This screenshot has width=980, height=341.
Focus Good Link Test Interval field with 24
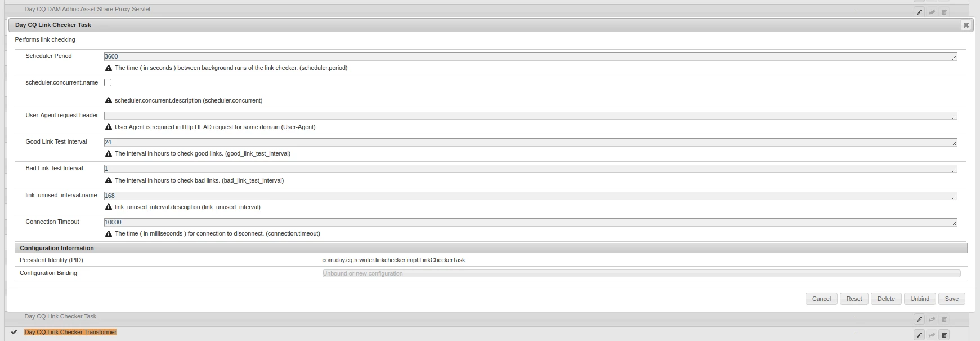530,142
